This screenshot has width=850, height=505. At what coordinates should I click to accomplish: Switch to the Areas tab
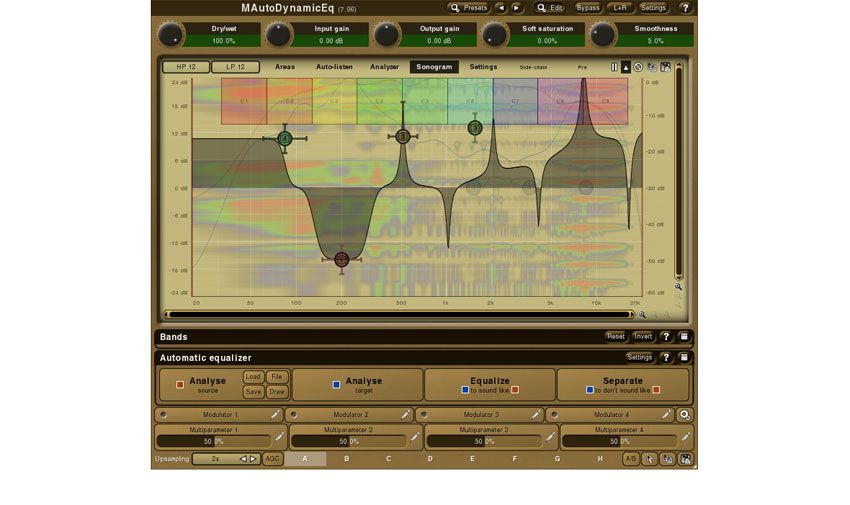point(285,67)
